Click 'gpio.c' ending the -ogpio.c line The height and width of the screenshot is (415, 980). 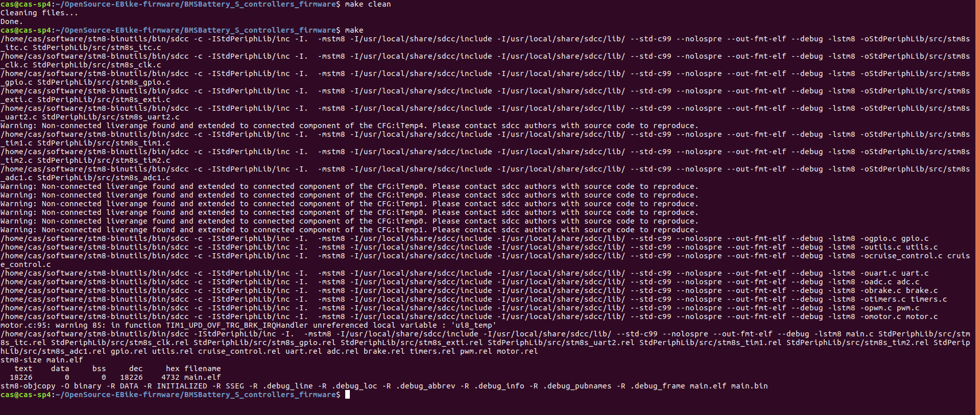click(915, 238)
